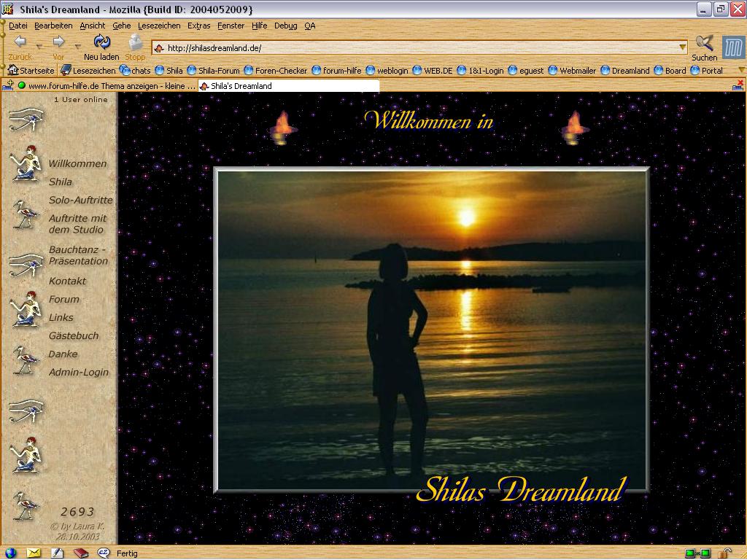Click the Suchen search icon
This screenshot has height=560, width=747.
click(x=704, y=46)
